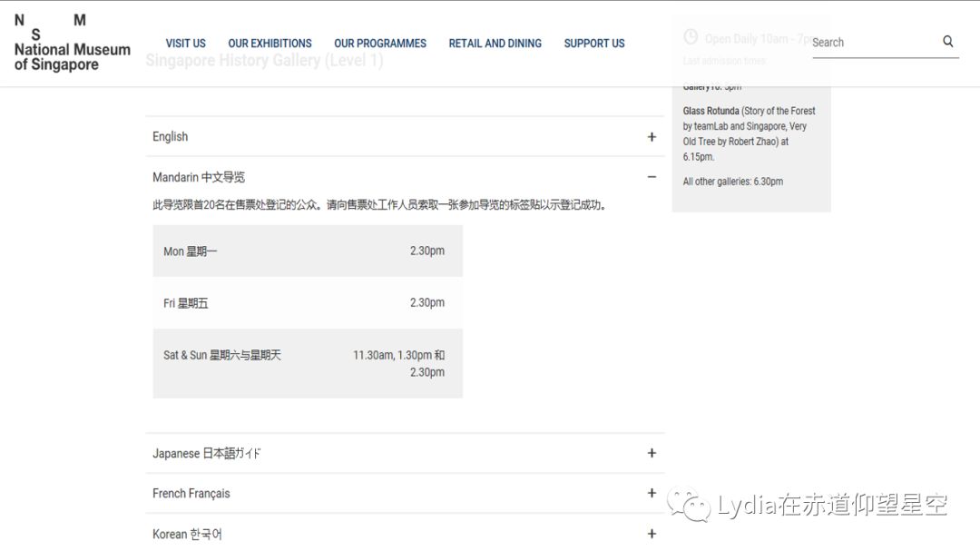Collapse the Mandarin section using minus icon
Image resolution: width=980 pixels, height=551 pixels.
tap(652, 177)
